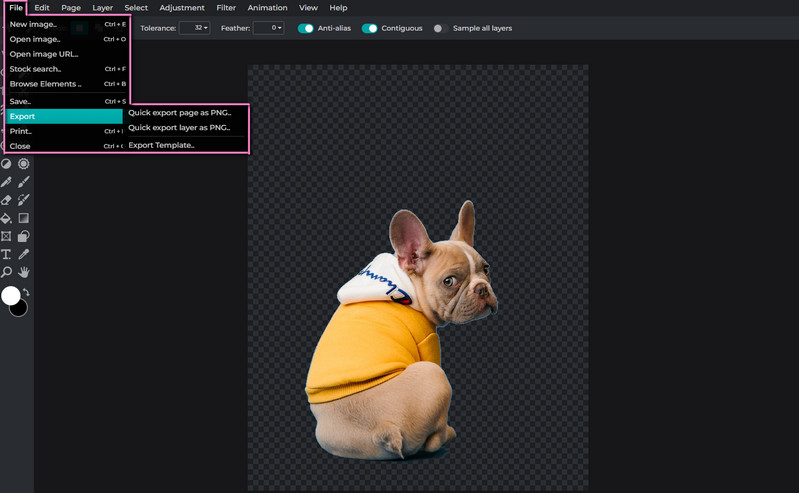This screenshot has width=799, height=493.
Task: Click the white foreground color swatch
Action: 10,295
